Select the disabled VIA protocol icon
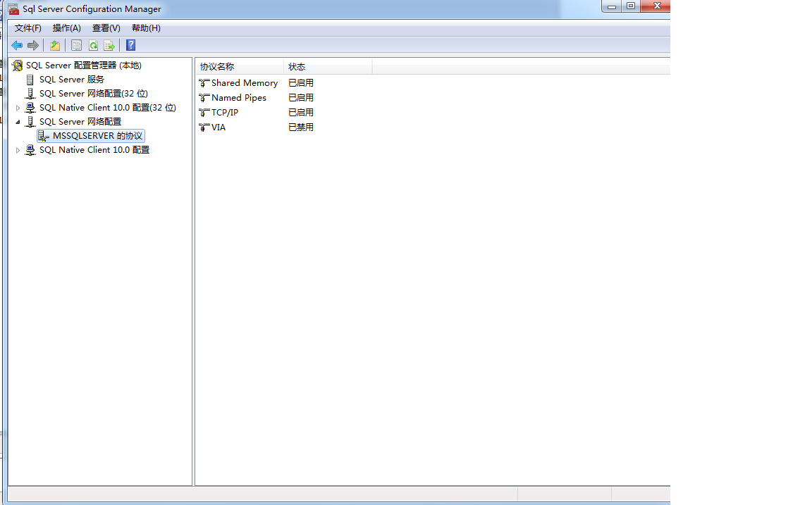The width and height of the screenshot is (812, 505). (x=204, y=127)
